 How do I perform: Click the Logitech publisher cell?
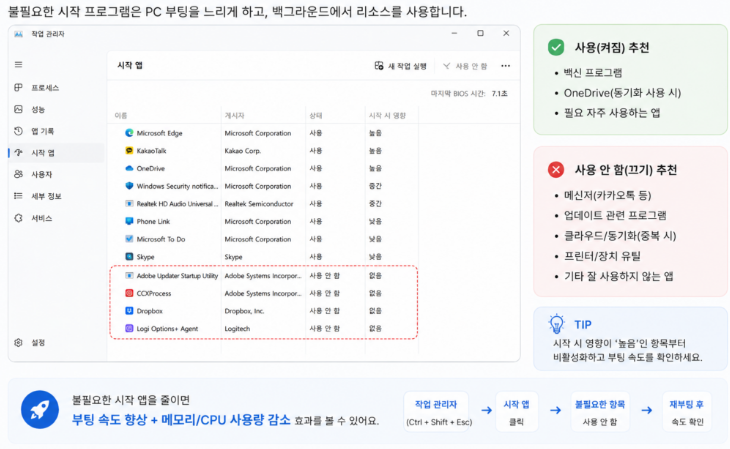(x=237, y=329)
